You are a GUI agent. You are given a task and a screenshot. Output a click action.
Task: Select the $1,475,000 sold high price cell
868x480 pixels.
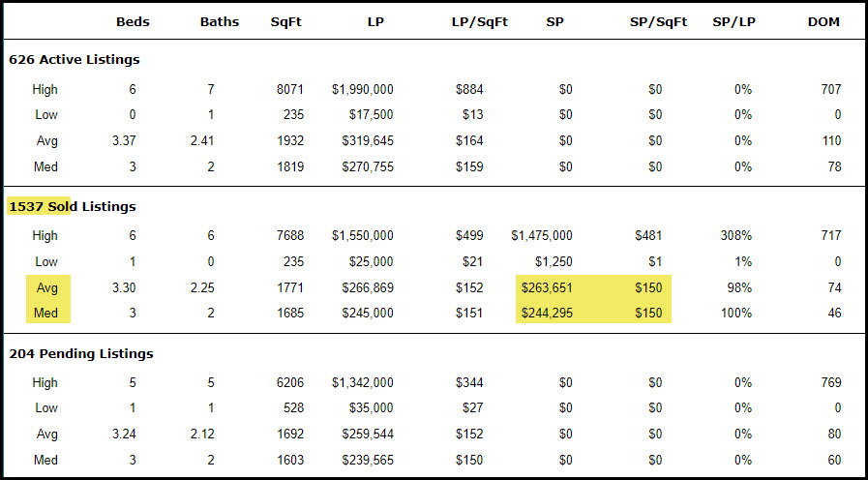pyautogui.click(x=542, y=235)
